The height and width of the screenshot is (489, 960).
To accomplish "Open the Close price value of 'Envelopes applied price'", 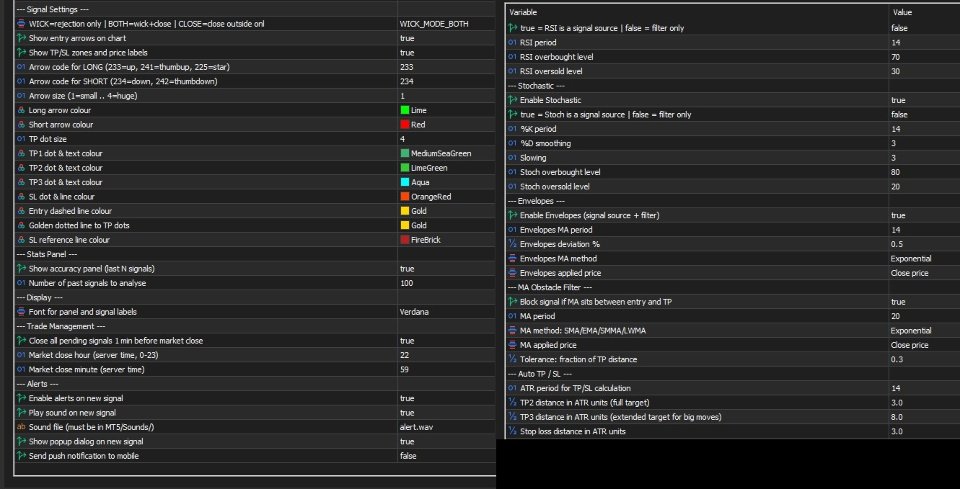I will coord(909,273).
